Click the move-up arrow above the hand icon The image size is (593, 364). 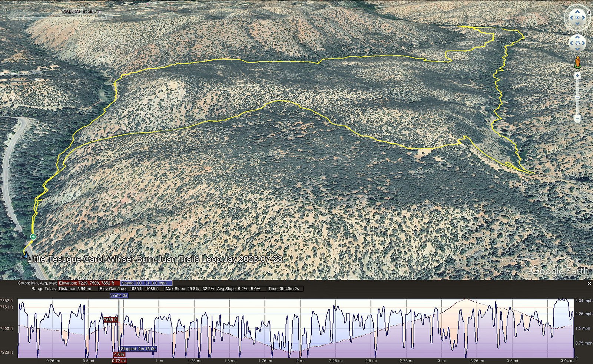click(x=577, y=37)
